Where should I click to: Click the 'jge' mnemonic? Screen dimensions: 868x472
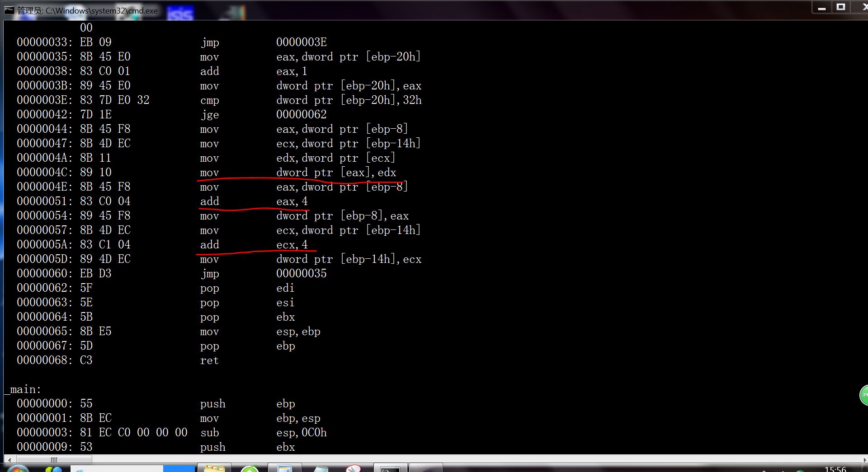[x=210, y=115]
